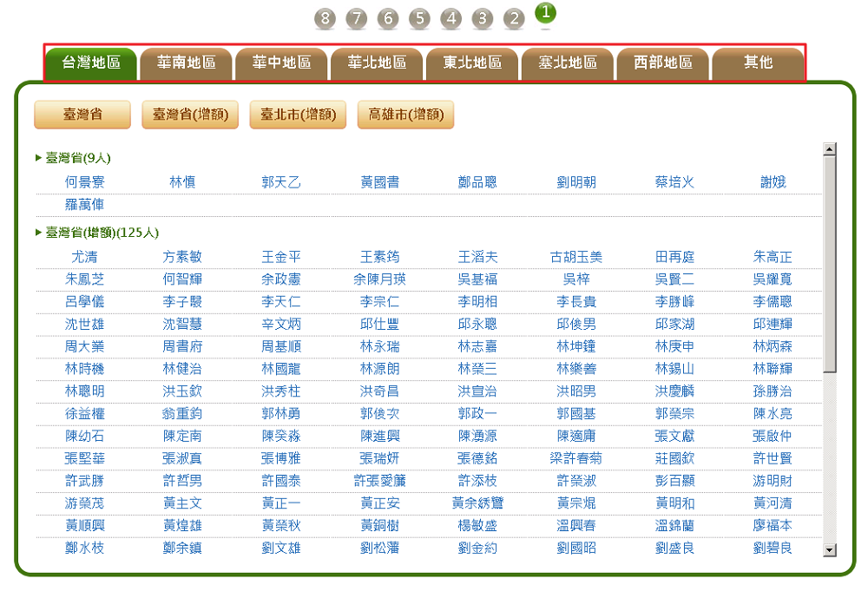Click the number 8 page circle
The height and width of the screenshot is (598, 868).
pos(325,18)
